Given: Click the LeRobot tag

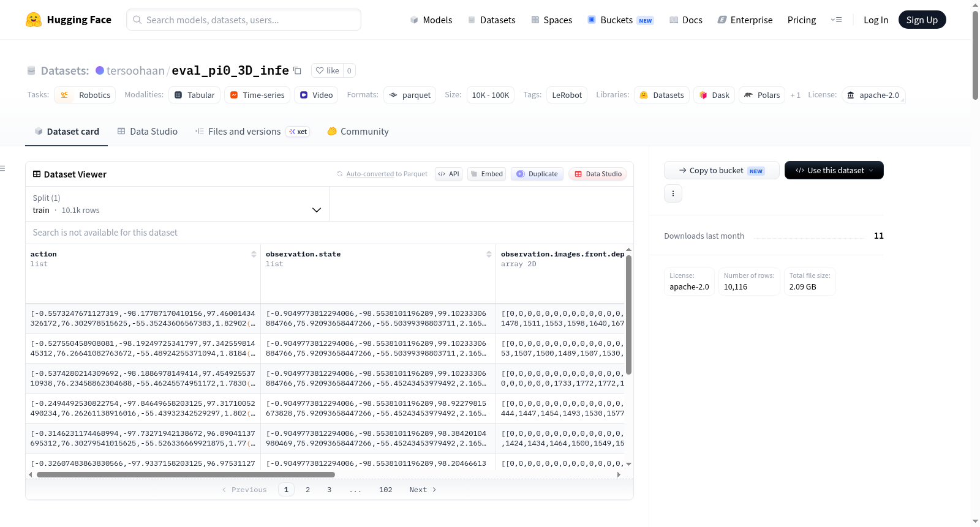Looking at the screenshot, I should pyautogui.click(x=567, y=95).
